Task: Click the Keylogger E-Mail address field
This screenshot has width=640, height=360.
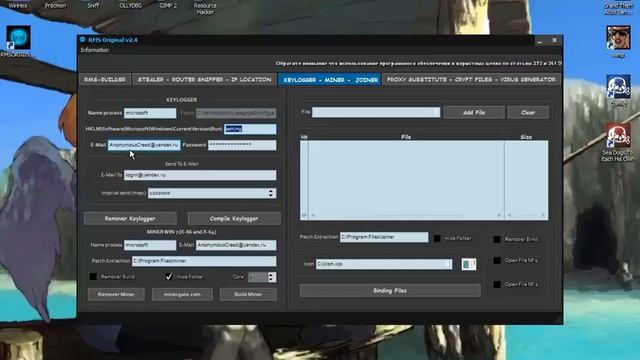Action: click(x=144, y=145)
